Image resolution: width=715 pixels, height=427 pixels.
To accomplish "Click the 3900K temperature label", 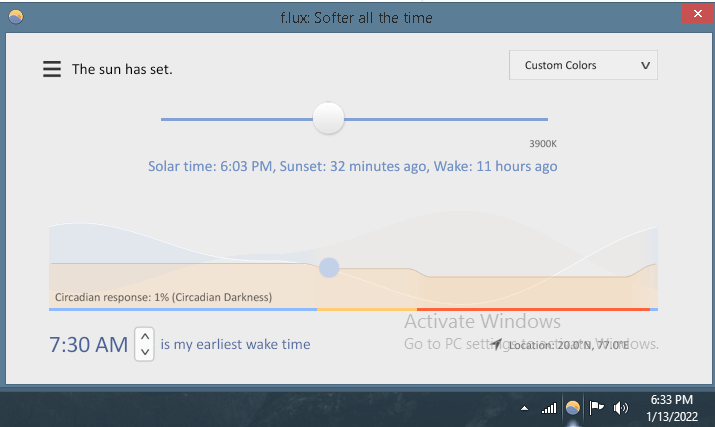I will click(543, 144).
